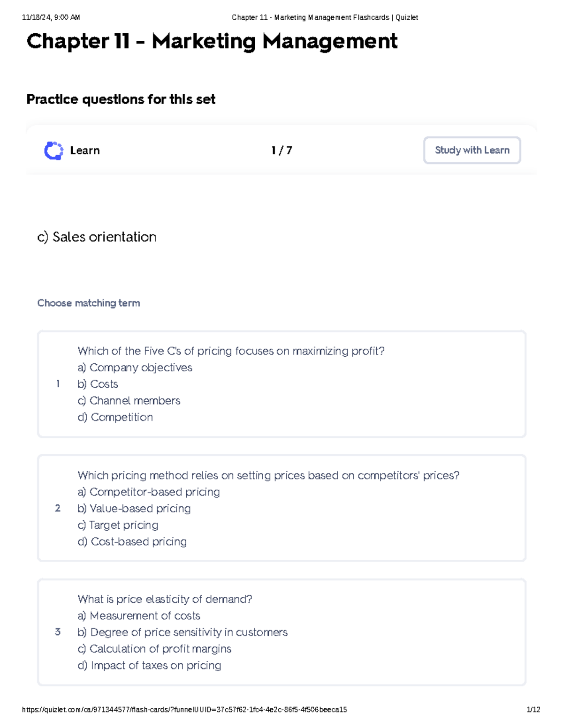Select matching term card 3 about price elasticity

[x=281, y=632]
